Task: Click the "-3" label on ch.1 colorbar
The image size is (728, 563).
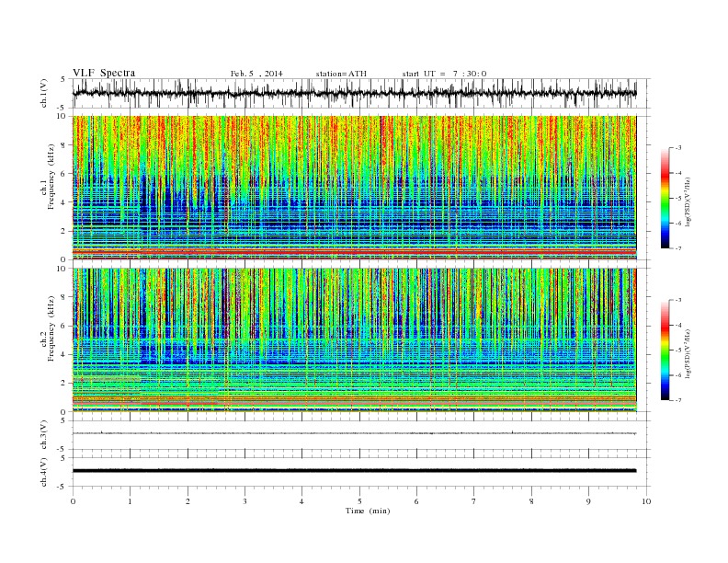Action: pos(678,148)
